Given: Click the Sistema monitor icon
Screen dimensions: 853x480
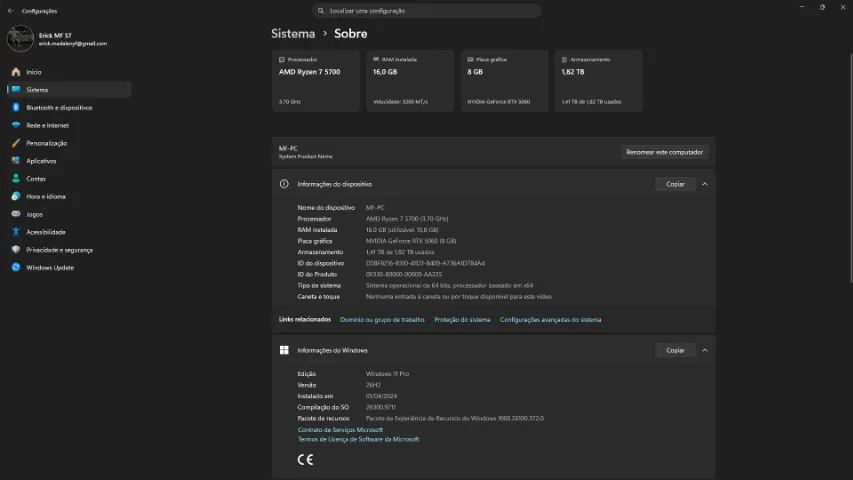Looking at the screenshot, I should point(16,90).
